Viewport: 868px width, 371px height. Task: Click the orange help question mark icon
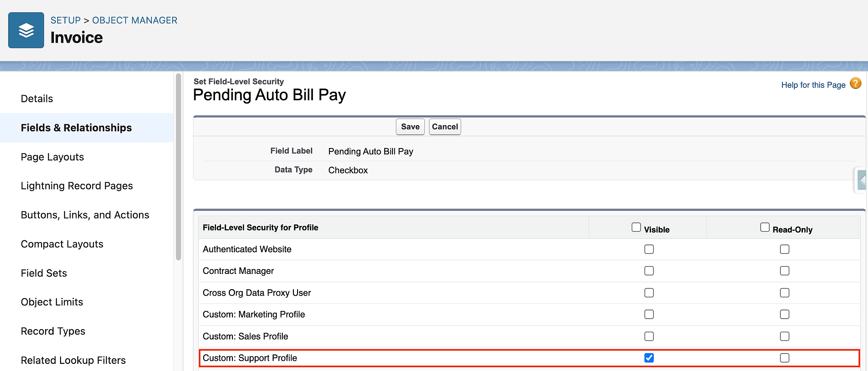point(855,84)
